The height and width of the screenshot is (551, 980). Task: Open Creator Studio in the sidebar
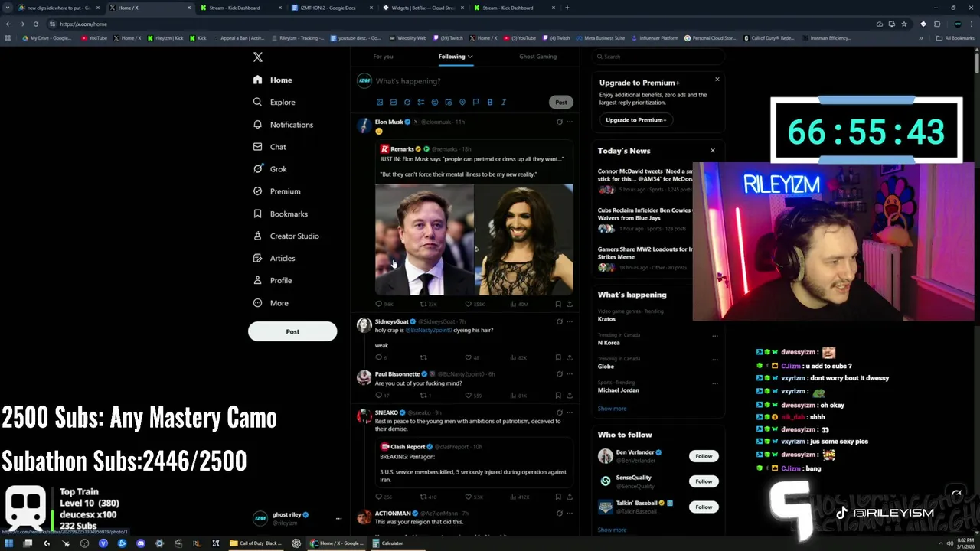click(x=286, y=236)
